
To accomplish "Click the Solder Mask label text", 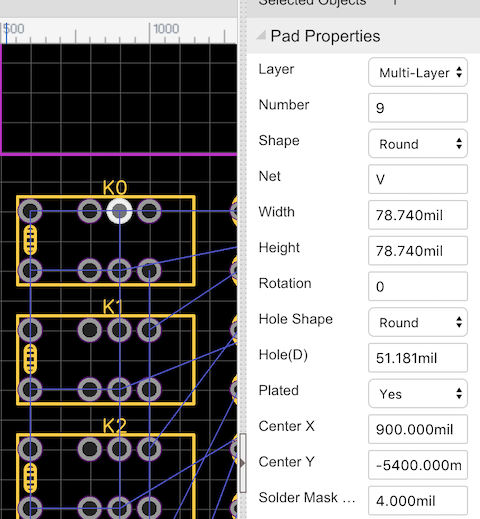I will 307,497.
